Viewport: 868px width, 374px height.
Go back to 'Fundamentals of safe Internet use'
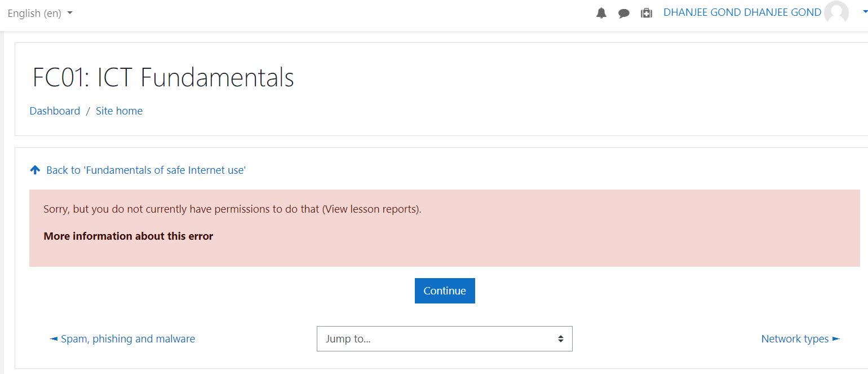146,170
